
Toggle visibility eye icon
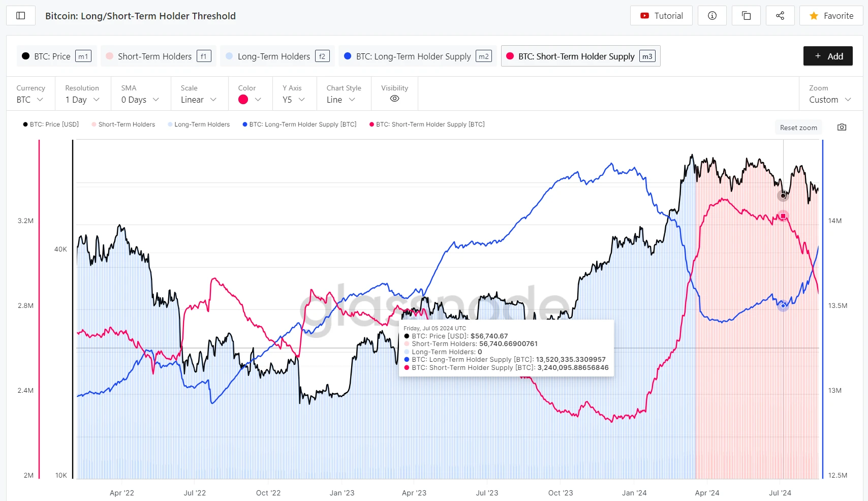(394, 99)
